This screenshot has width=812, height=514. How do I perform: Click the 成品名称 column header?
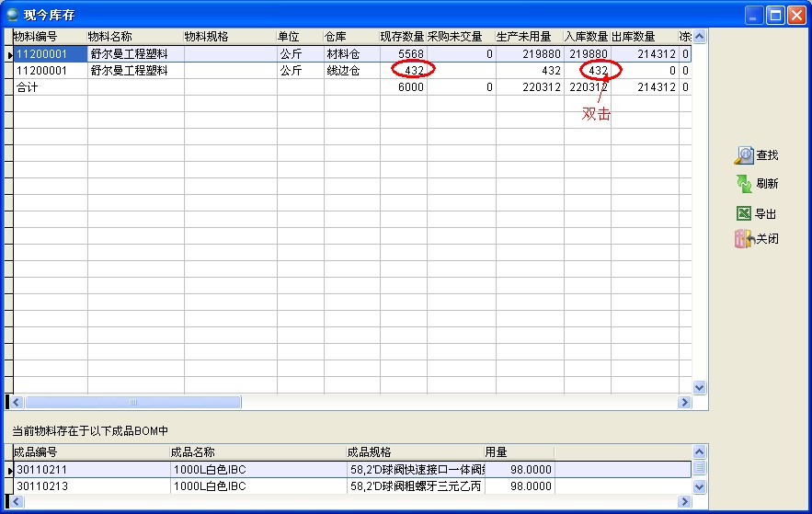257,451
